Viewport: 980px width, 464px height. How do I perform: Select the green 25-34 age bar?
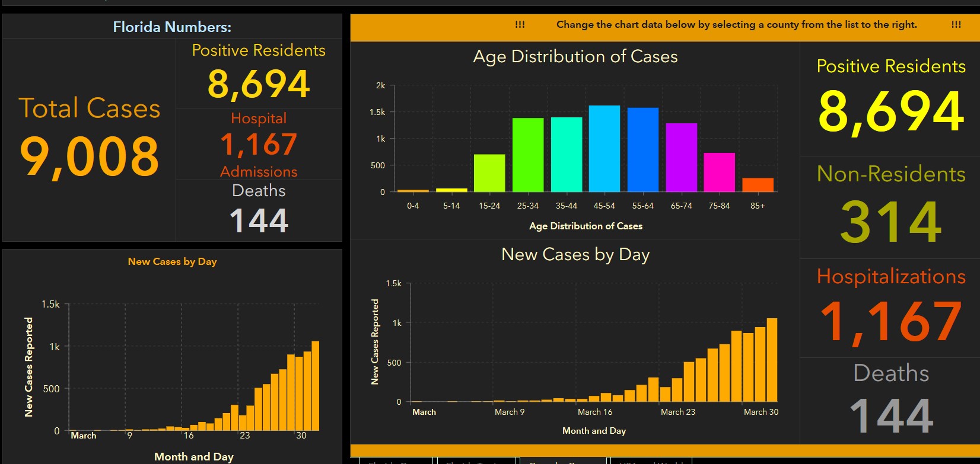click(528, 155)
